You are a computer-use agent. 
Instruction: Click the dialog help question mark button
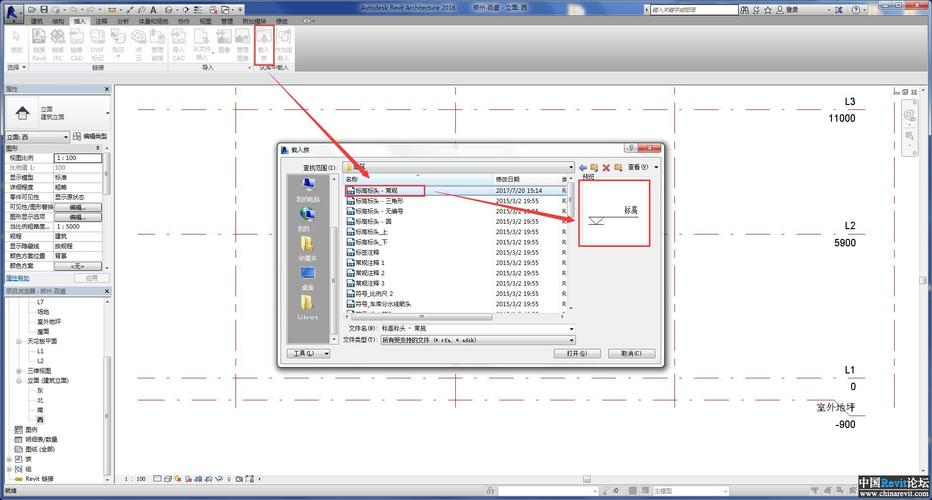click(x=631, y=148)
